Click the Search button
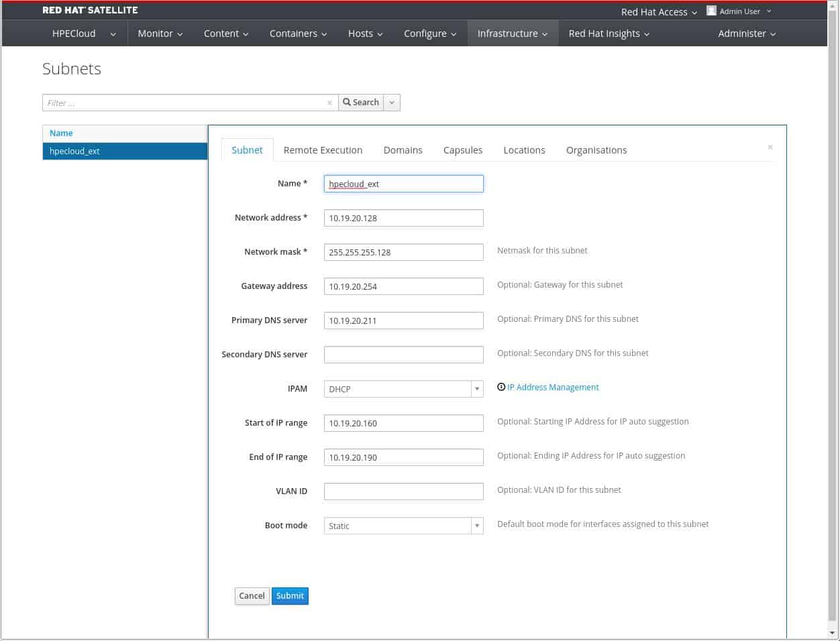The image size is (840, 641). (x=361, y=103)
